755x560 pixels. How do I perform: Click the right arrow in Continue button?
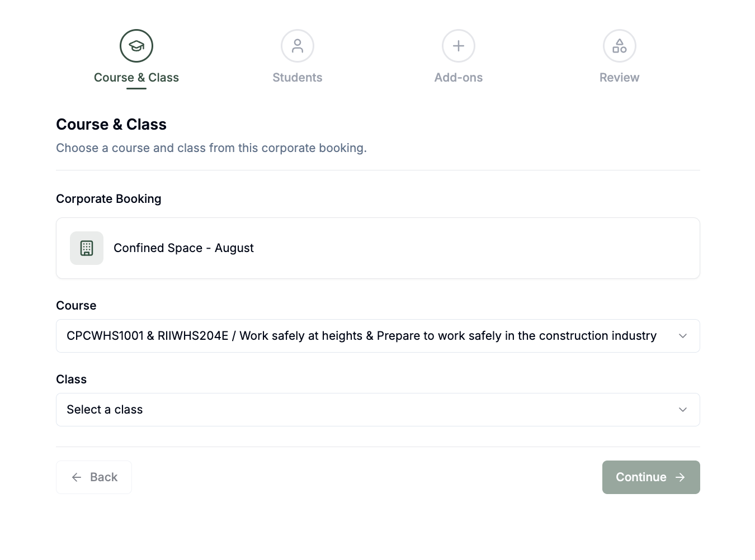[x=680, y=477]
